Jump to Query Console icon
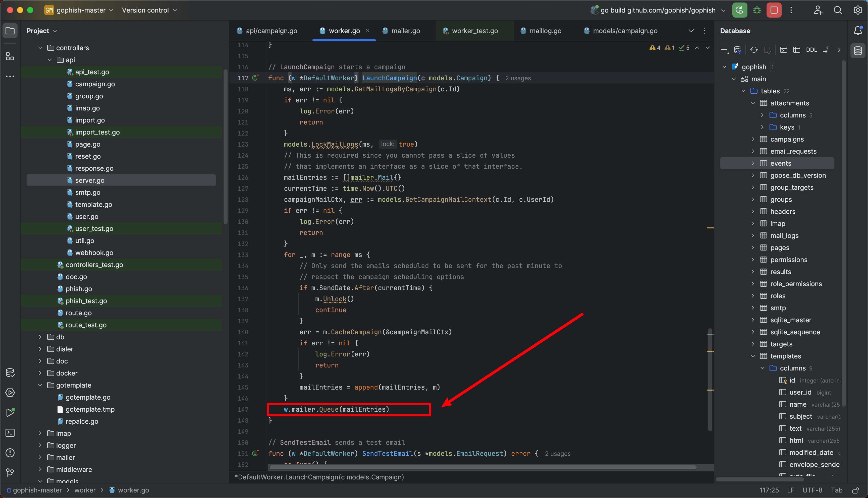The image size is (868, 498). [x=783, y=50]
